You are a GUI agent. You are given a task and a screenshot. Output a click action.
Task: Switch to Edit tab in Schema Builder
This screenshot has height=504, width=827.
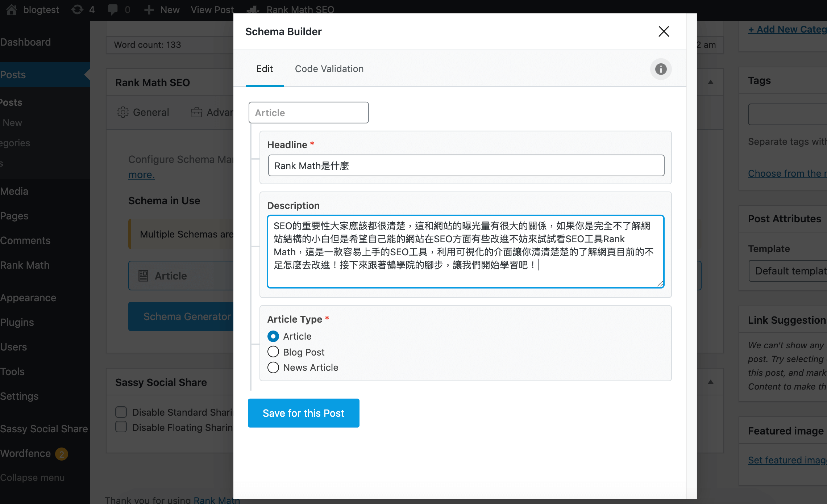[265, 68]
